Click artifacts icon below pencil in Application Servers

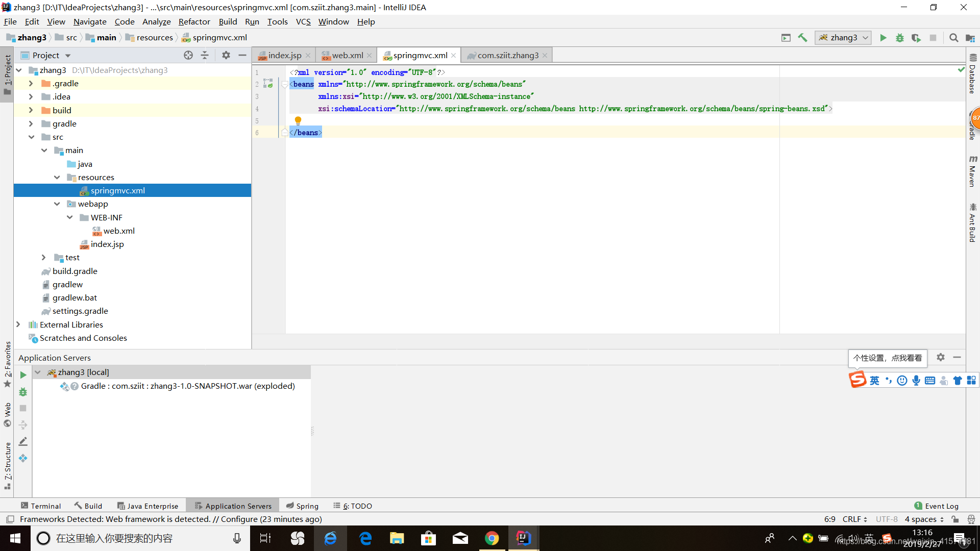coord(23,458)
